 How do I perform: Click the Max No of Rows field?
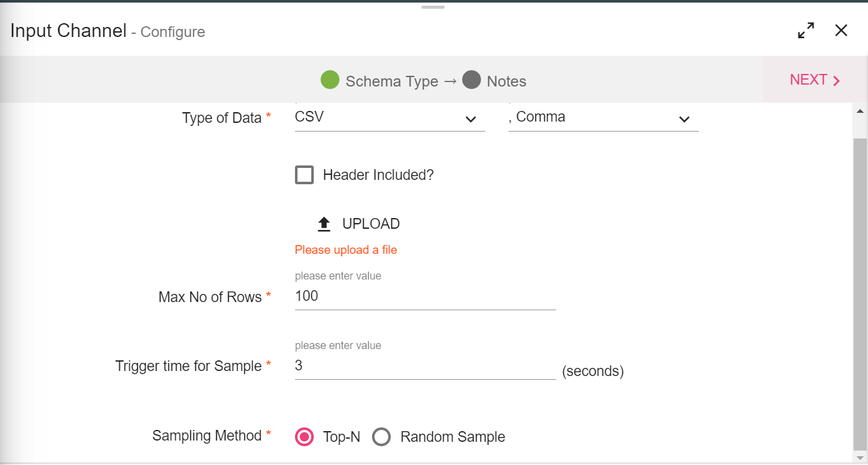[x=425, y=296]
